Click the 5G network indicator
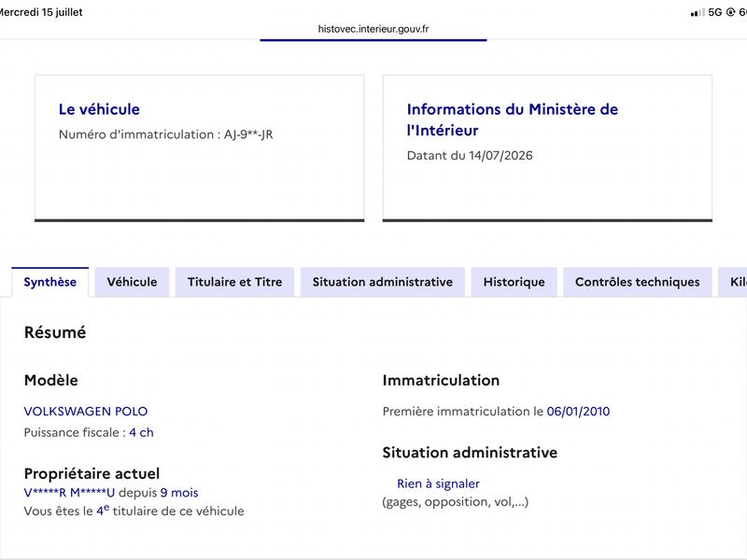The image size is (747, 560). (x=715, y=12)
